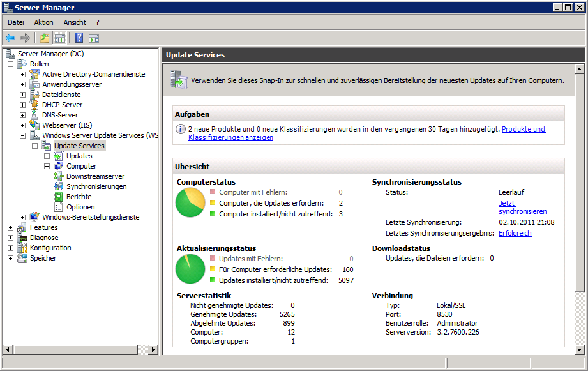Click the Up one level folder icon
The height and width of the screenshot is (371, 588).
click(x=45, y=38)
